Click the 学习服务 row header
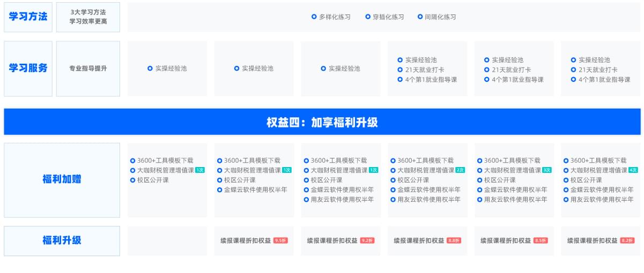This screenshot has width=644, height=273. pos(28,69)
